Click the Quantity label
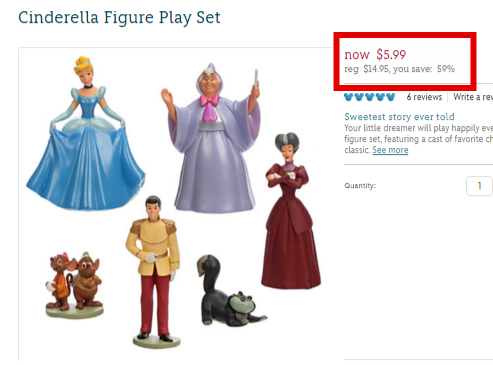493x365 pixels. coord(360,186)
